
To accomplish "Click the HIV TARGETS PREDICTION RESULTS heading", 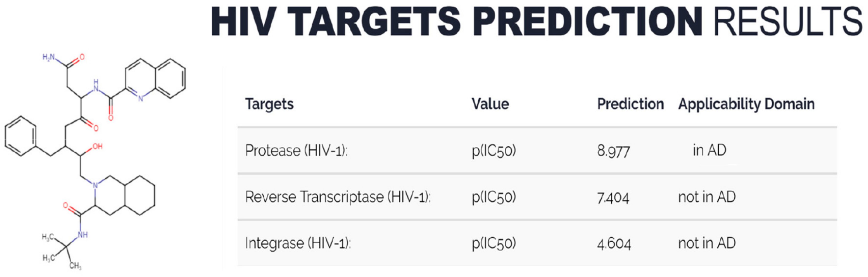I will pyautogui.click(x=536, y=21).
